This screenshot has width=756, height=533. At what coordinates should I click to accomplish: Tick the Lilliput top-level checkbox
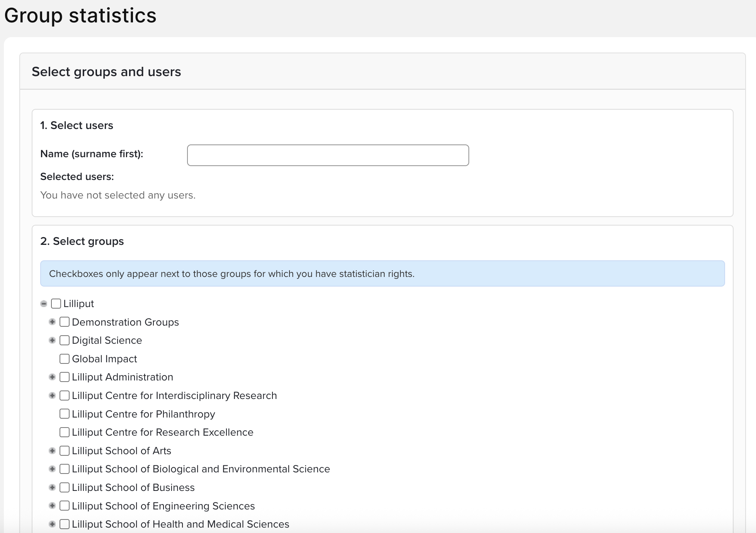click(56, 304)
